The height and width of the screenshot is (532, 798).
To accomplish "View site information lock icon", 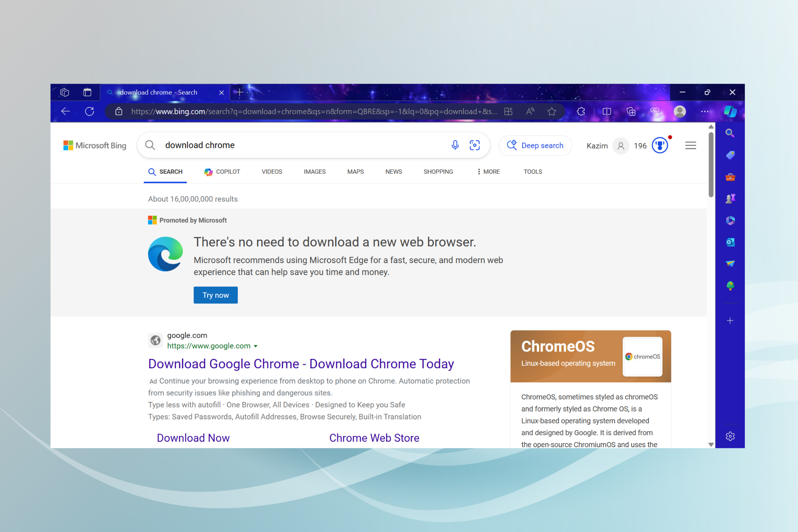I will [x=119, y=111].
